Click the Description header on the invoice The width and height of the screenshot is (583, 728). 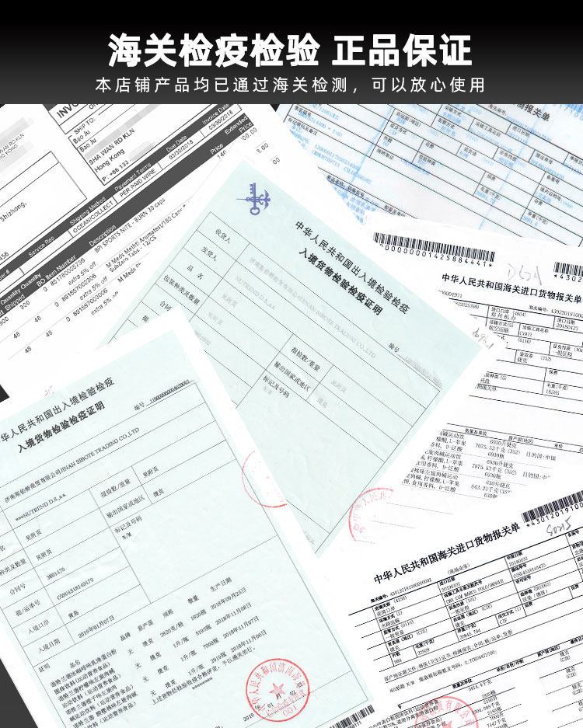(x=102, y=238)
